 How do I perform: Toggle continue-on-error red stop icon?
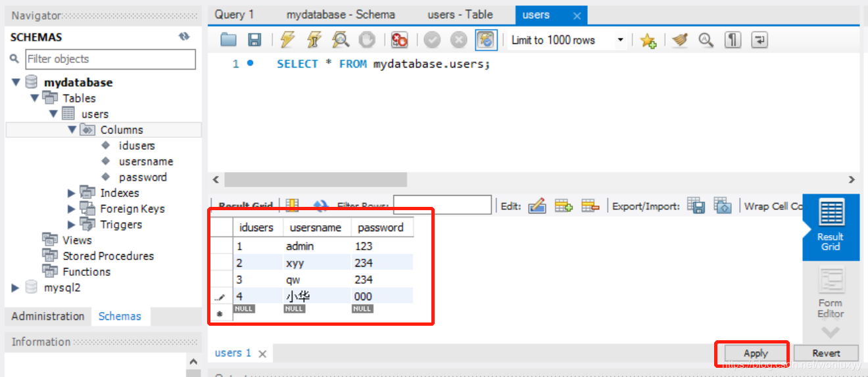tap(399, 40)
